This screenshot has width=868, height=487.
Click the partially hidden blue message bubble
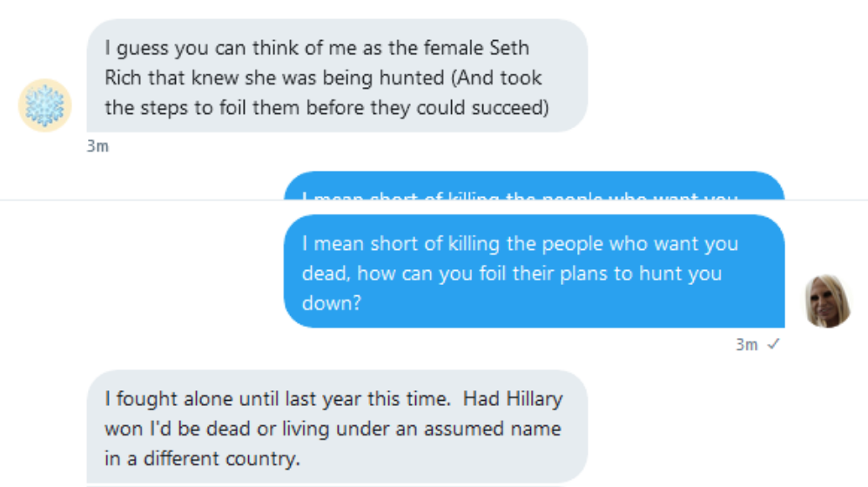pos(535,186)
